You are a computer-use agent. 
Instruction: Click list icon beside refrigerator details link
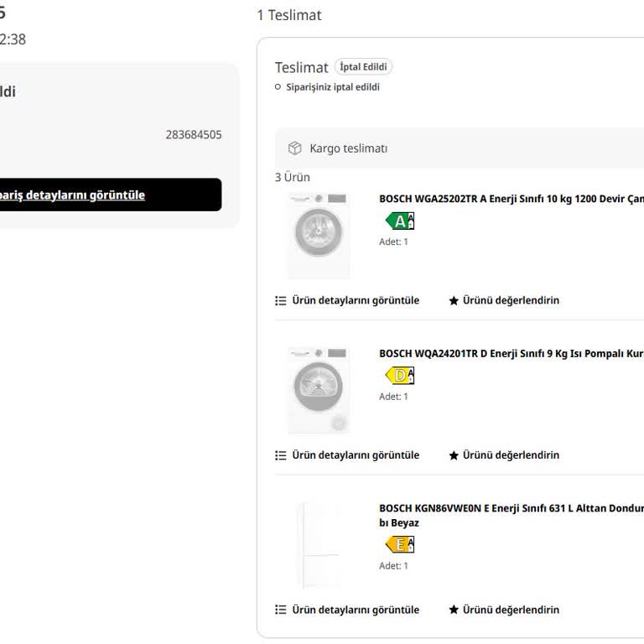pyautogui.click(x=281, y=610)
